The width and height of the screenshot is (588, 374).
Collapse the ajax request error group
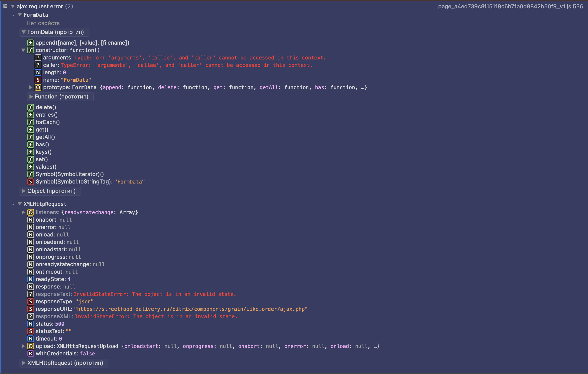click(13, 6)
